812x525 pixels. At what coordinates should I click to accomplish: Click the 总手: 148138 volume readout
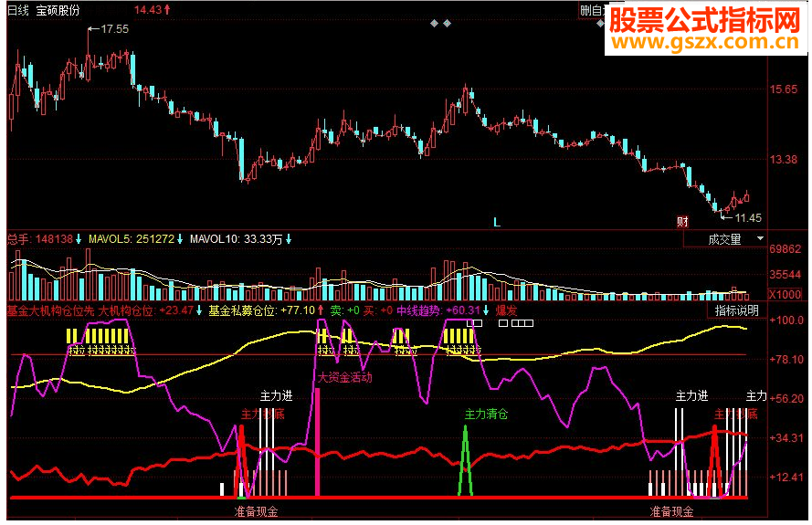tap(44, 239)
